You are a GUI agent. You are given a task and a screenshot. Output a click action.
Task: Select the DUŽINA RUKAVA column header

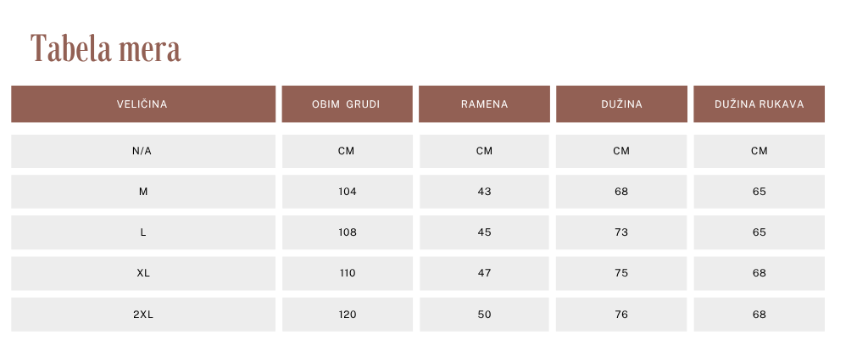click(x=759, y=103)
